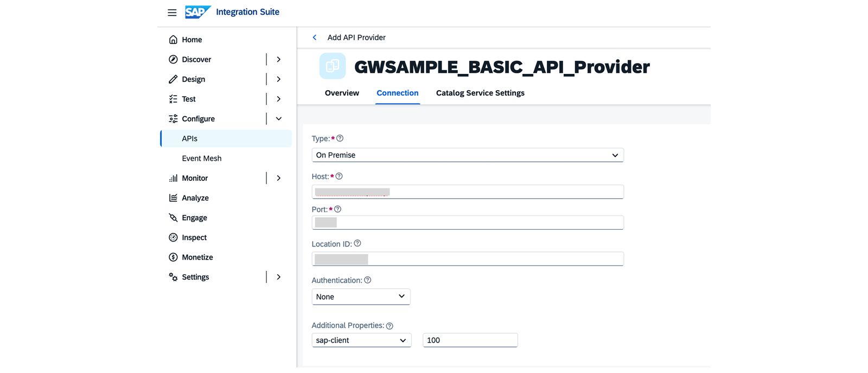This screenshot has width=868, height=373.
Task: Open the Settings section
Action: (x=195, y=277)
